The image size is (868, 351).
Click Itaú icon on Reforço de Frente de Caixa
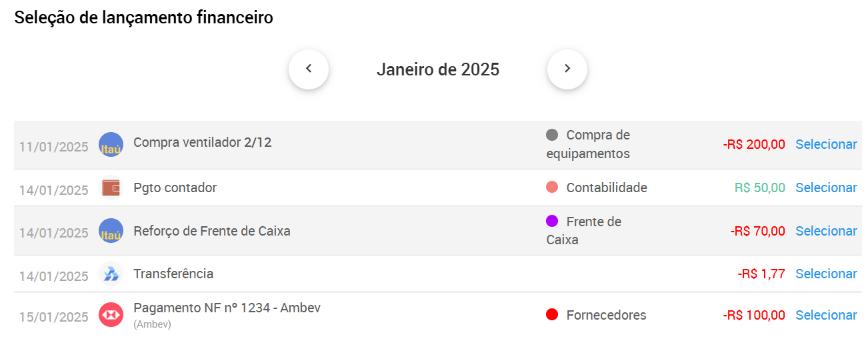click(x=111, y=231)
